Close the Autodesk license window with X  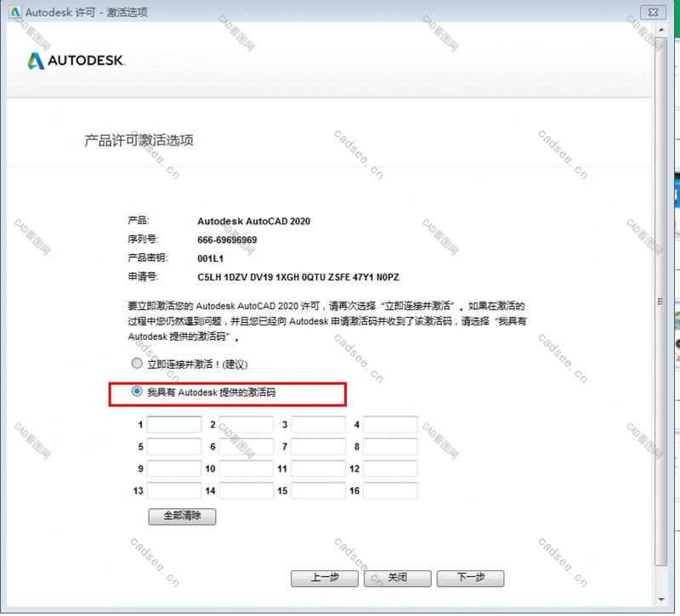[x=653, y=12]
